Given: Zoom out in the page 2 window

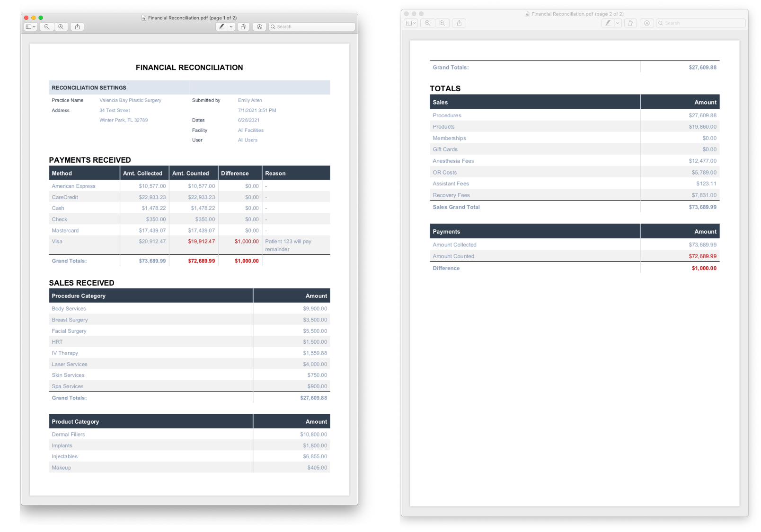Looking at the screenshot, I should coord(427,23).
